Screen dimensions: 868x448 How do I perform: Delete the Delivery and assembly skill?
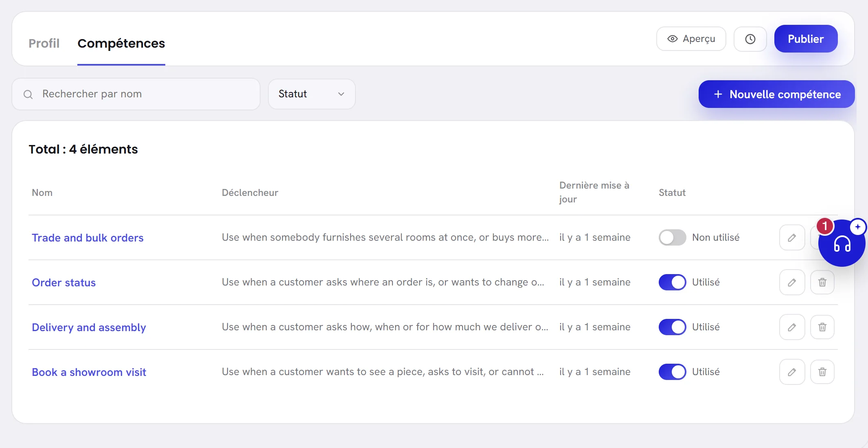822,327
